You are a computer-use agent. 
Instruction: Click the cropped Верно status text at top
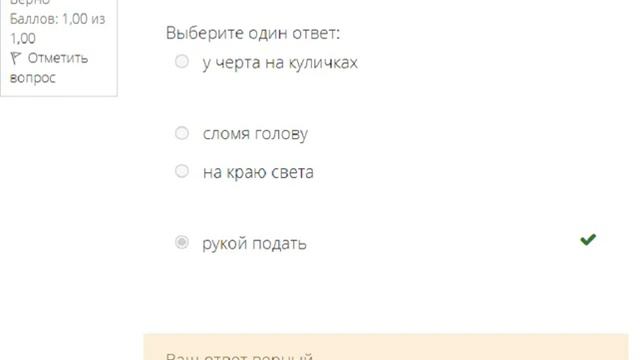29,2
